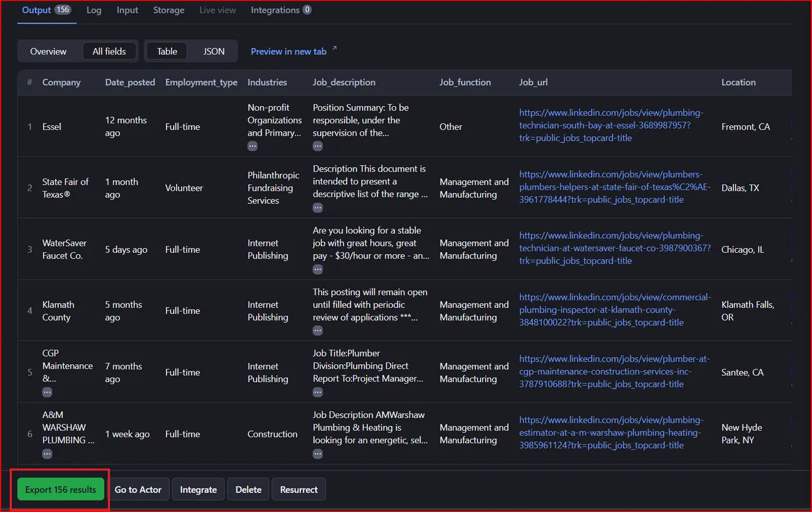The image size is (812, 512).
Task: Expand Essel job description ellipsis
Action: [318, 146]
